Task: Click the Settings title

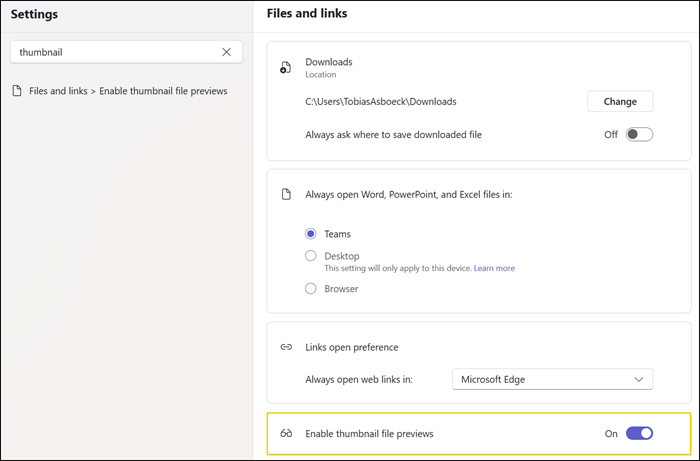Action: 34,14
